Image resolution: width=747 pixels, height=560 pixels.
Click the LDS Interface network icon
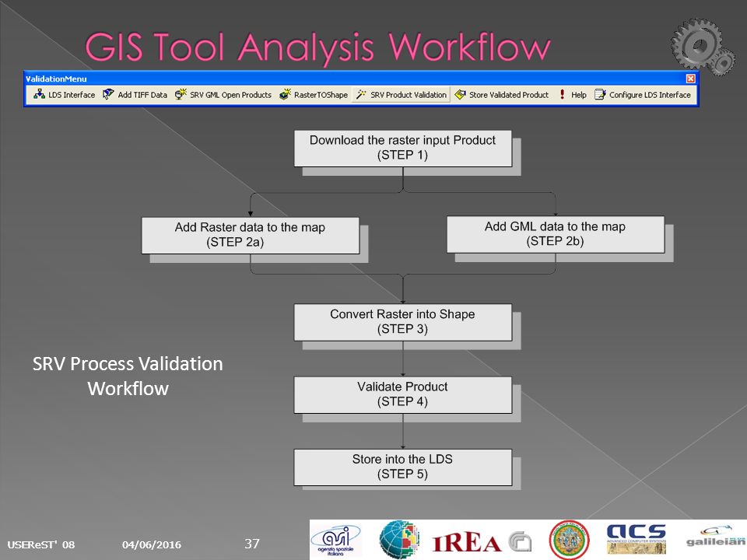39,94
